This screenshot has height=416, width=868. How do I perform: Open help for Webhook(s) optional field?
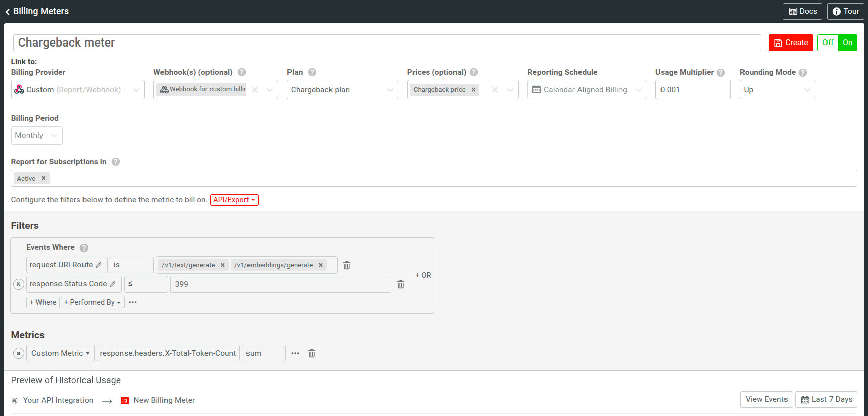[x=242, y=72]
